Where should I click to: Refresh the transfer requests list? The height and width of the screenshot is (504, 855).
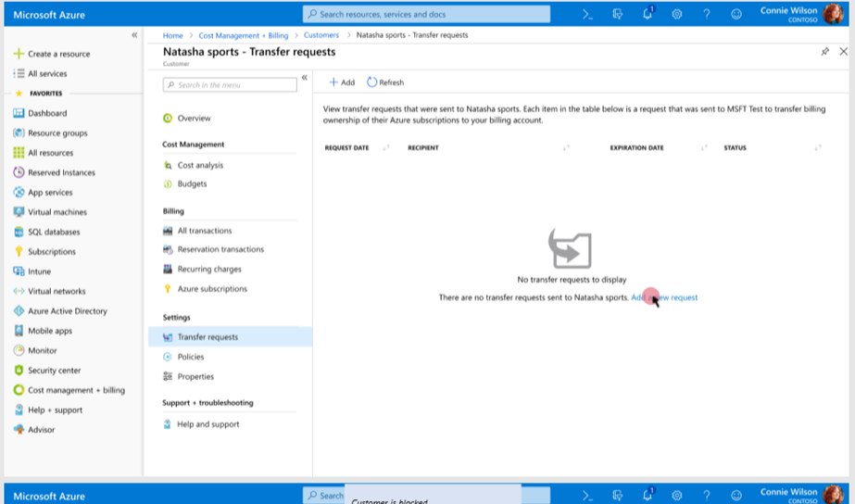pos(385,82)
